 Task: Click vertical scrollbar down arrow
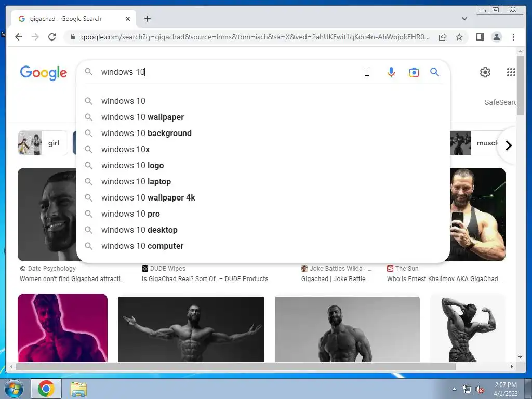click(520, 357)
